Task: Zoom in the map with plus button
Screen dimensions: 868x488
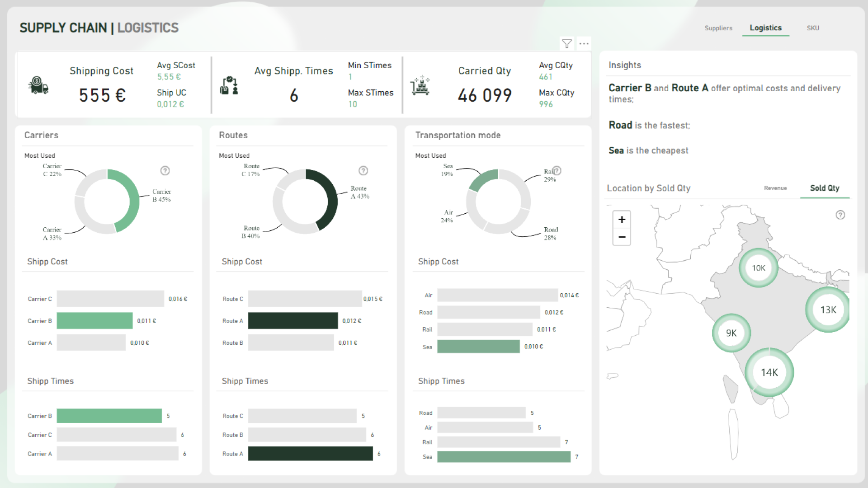Action: coord(622,220)
